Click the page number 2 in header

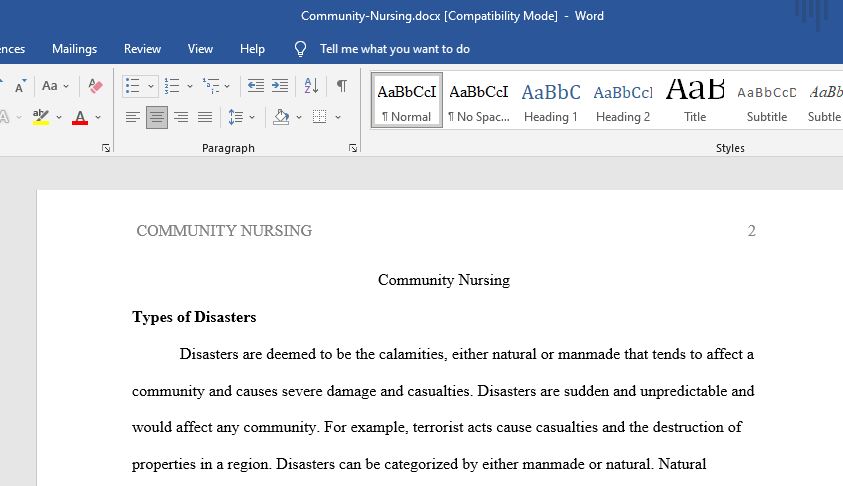tap(752, 231)
